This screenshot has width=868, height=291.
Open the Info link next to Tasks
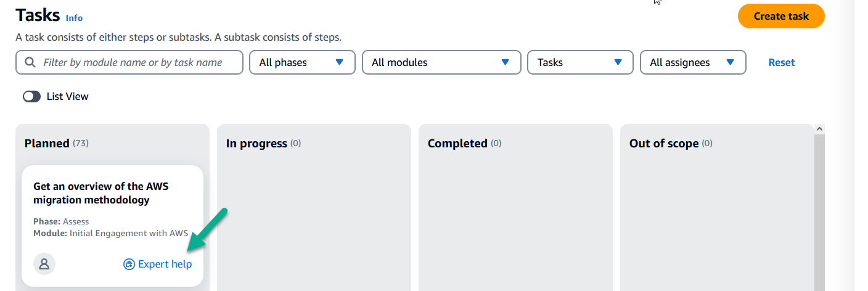pyautogui.click(x=74, y=18)
